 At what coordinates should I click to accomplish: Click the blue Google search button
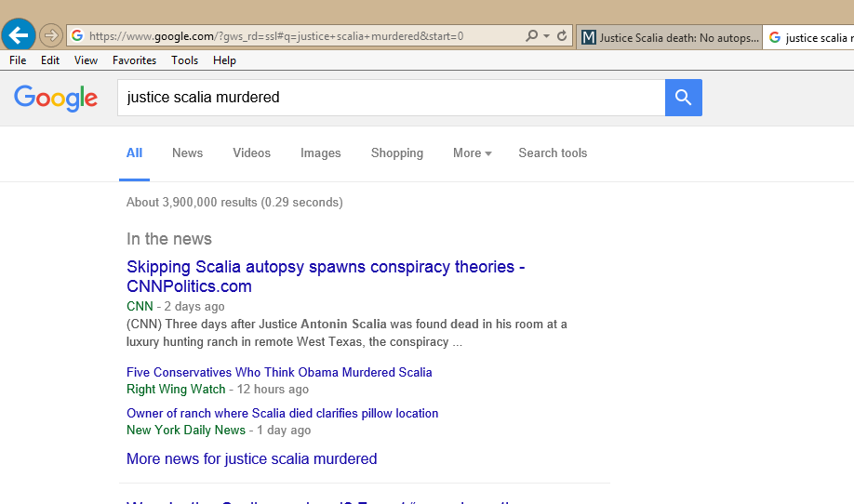(683, 98)
